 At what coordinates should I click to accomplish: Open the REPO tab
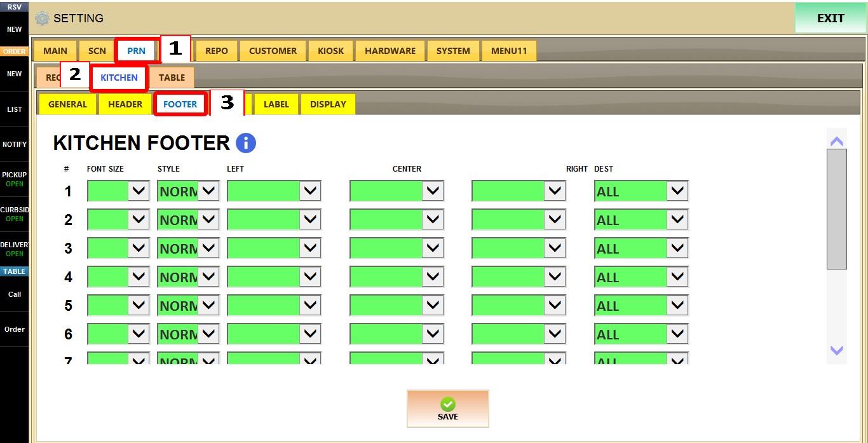tap(217, 51)
